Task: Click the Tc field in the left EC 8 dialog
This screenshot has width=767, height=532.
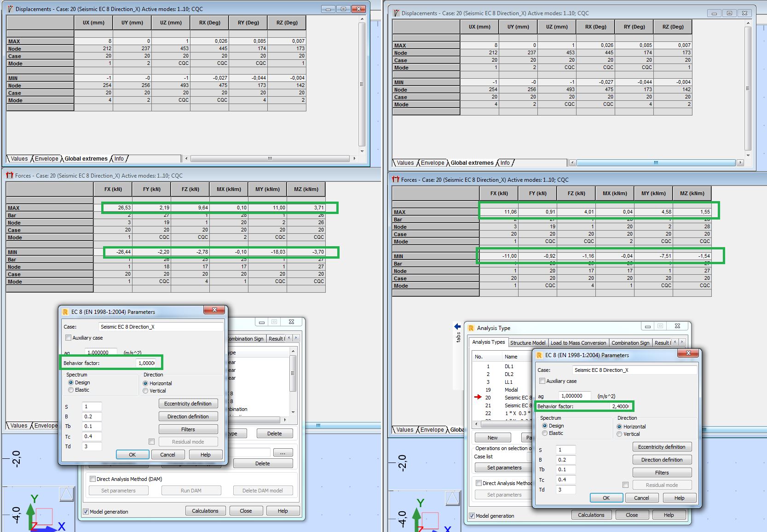Action: (x=92, y=436)
